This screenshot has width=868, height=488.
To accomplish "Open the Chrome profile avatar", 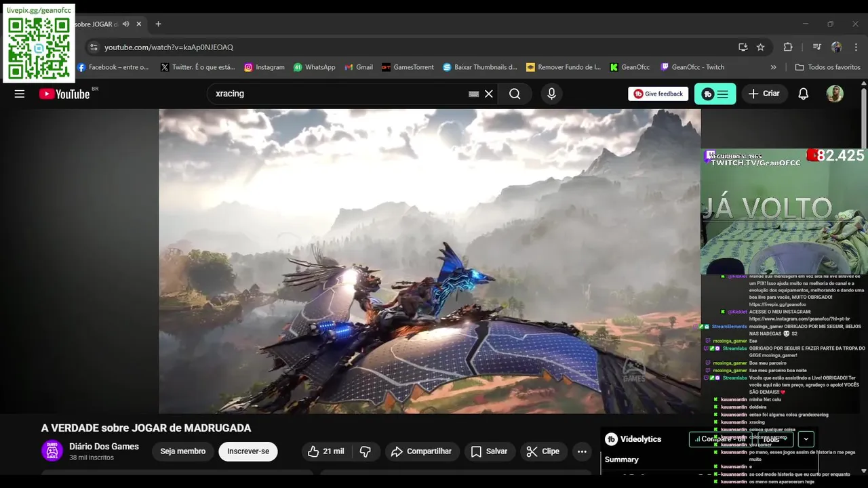I will [836, 47].
